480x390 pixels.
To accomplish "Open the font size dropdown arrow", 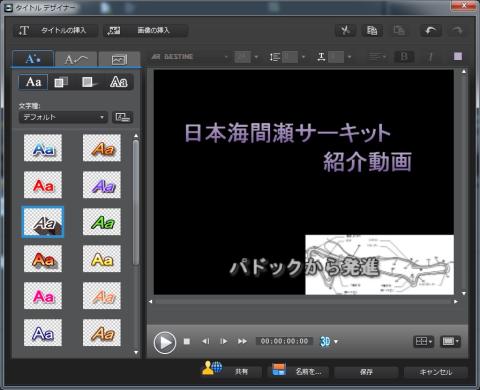I will (x=256, y=57).
